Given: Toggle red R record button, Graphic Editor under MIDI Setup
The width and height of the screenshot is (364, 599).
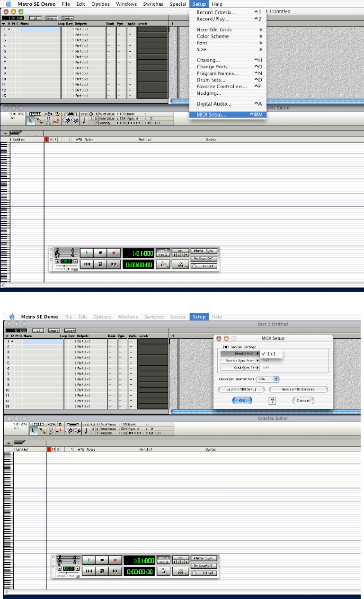Looking at the screenshot, I should click(x=49, y=449).
